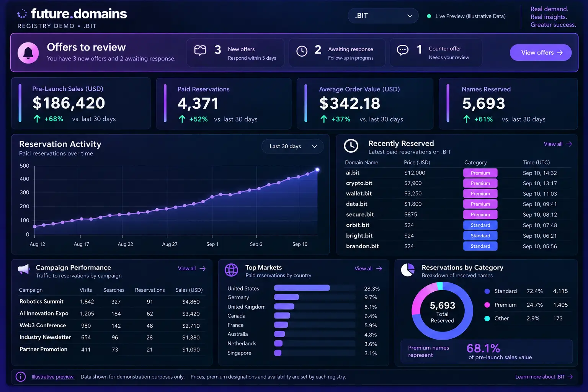The width and height of the screenshot is (588, 392).
Task: Click the Standard badge for orbit.bit
Action: [480, 225]
